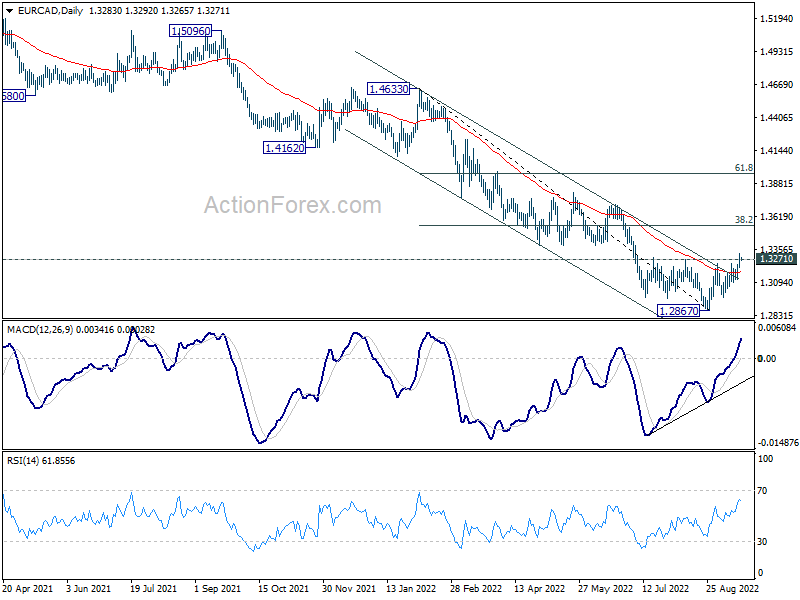Image resolution: width=800 pixels, height=600 pixels.
Task: Click the RSI 70 level label
Action: click(762, 491)
